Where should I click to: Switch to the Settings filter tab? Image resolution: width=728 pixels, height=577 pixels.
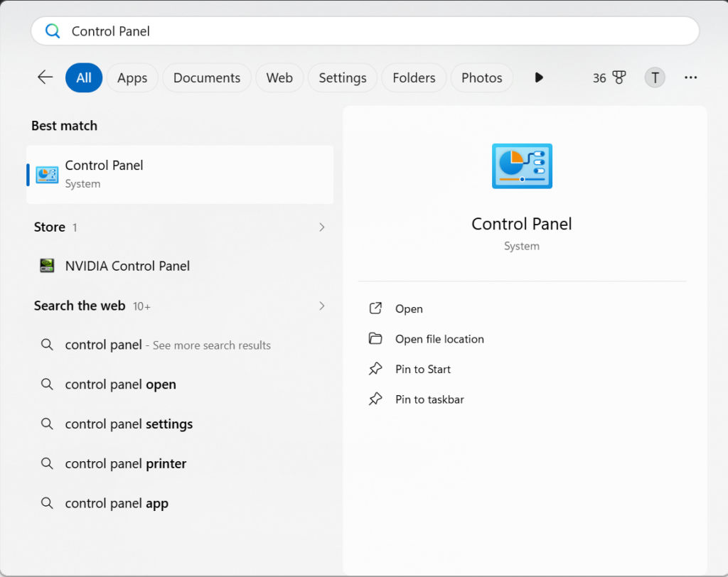[343, 77]
